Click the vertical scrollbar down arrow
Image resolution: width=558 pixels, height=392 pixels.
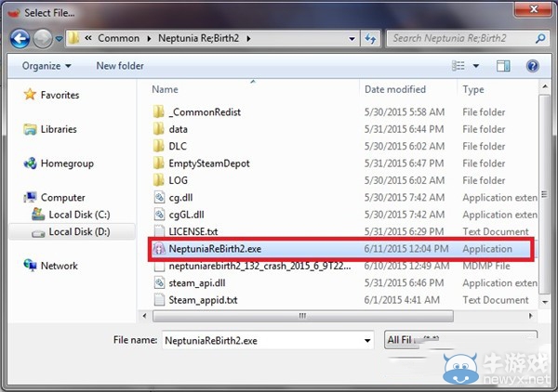[x=544, y=302]
